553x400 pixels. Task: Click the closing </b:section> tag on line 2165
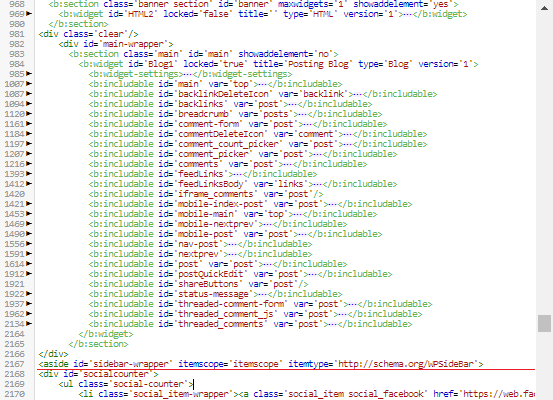click(98, 344)
